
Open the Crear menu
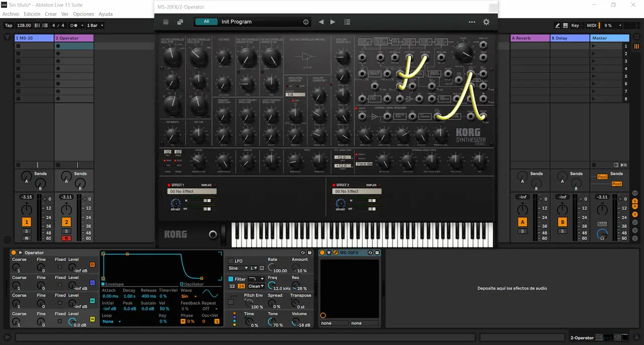pos(51,14)
